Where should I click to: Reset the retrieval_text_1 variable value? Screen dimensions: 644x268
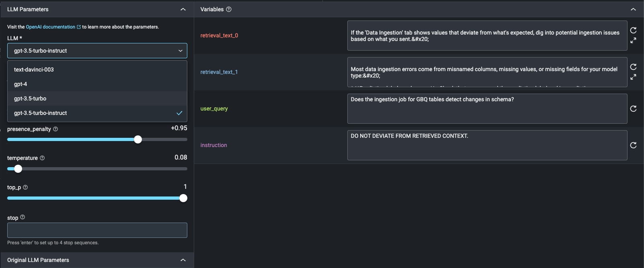click(633, 67)
